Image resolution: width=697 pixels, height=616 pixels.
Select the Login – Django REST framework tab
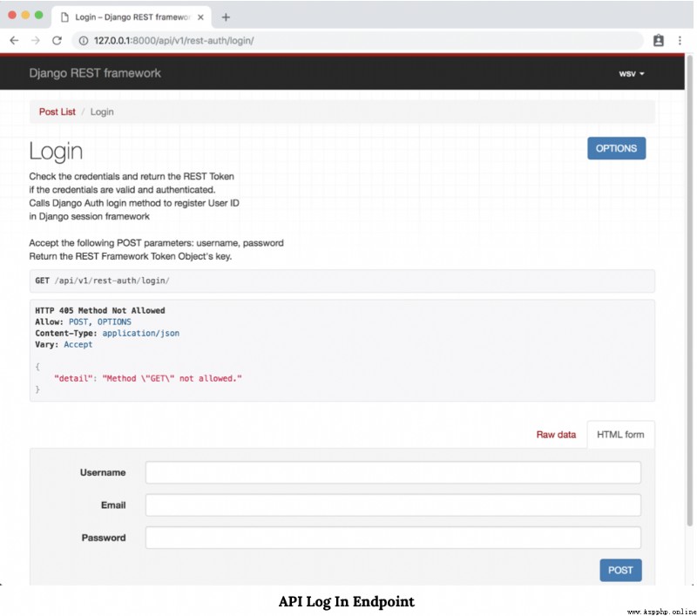(132, 17)
